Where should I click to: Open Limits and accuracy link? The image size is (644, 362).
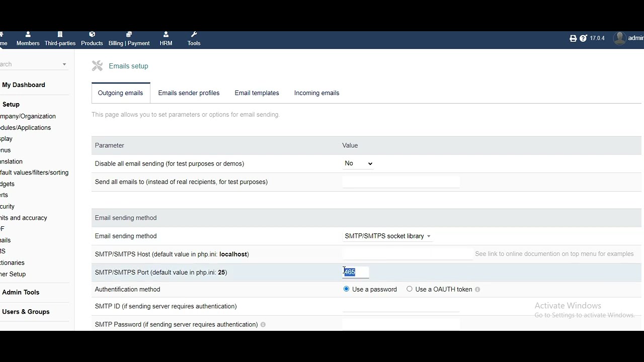tap(24, 218)
